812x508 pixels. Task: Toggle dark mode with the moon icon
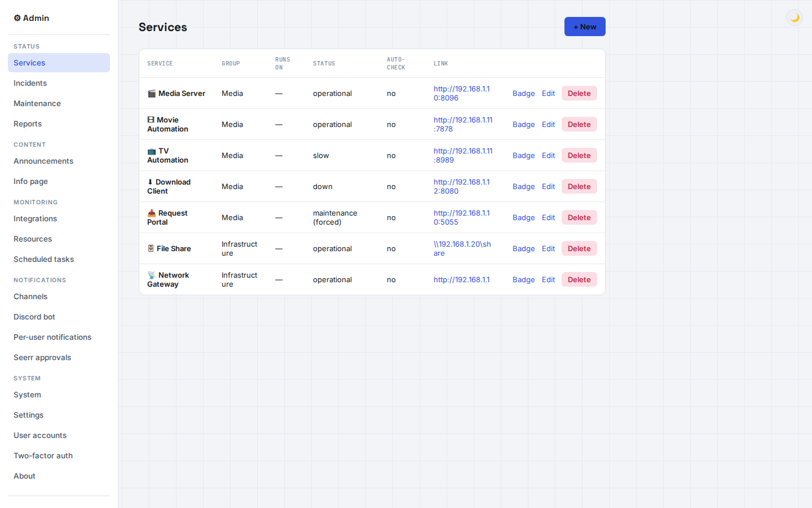[x=795, y=17]
